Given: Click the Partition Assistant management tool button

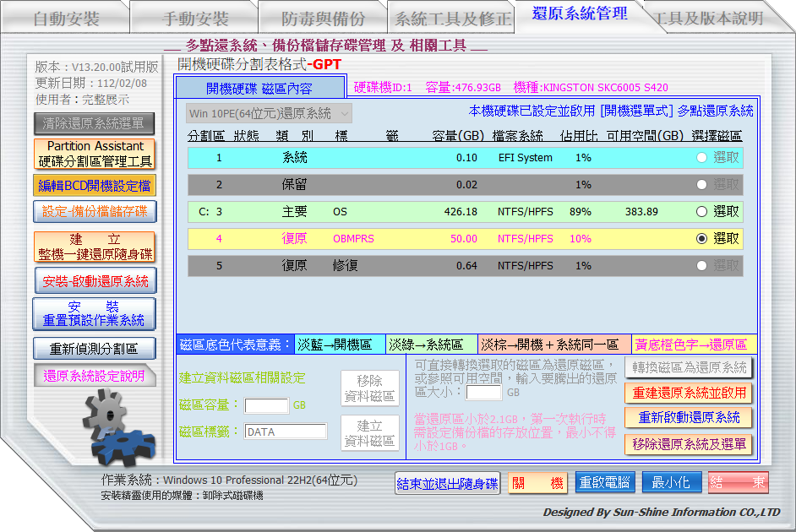Looking at the screenshot, I should point(95,154).
